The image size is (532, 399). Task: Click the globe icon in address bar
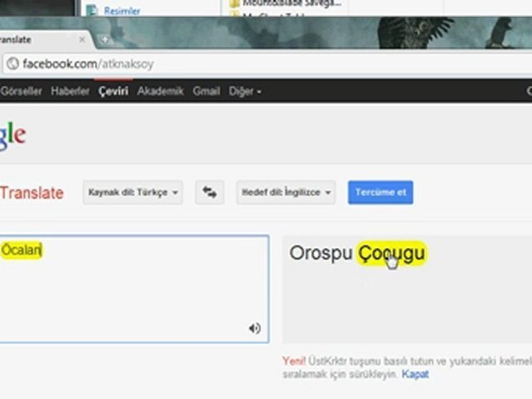click(13, 64)
